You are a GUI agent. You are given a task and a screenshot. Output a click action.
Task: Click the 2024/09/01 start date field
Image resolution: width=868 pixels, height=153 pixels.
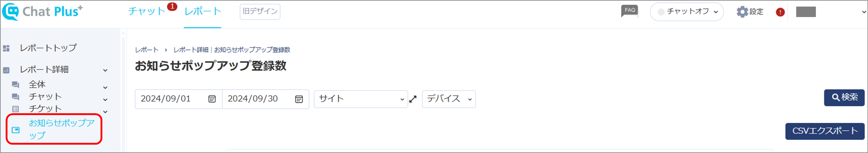coord(178,99)
